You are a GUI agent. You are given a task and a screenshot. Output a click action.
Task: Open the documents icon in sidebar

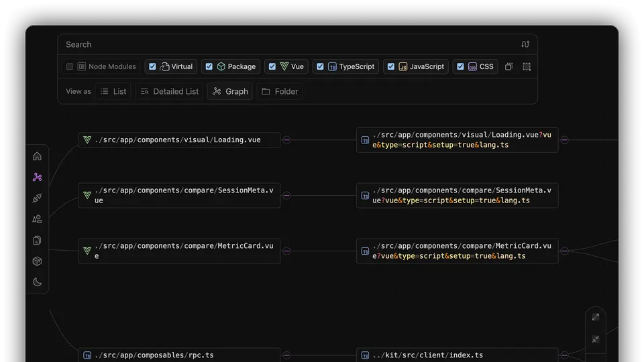click(37, 240)
